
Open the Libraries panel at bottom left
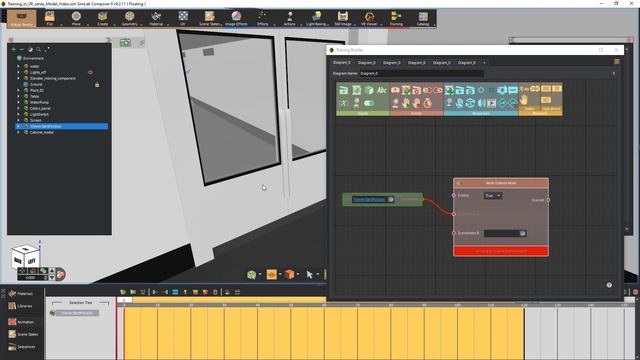point(20,306)
